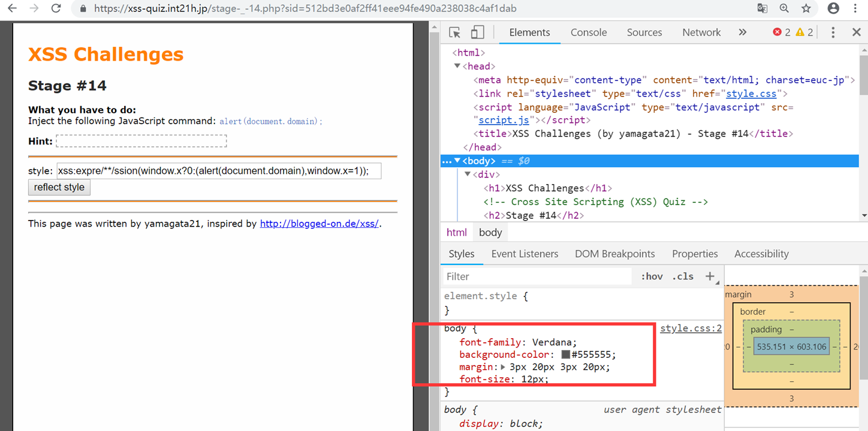The width and height of the screenshot is (868, 431).
Task: Open the Properties sub-tab
Action: 695,254
